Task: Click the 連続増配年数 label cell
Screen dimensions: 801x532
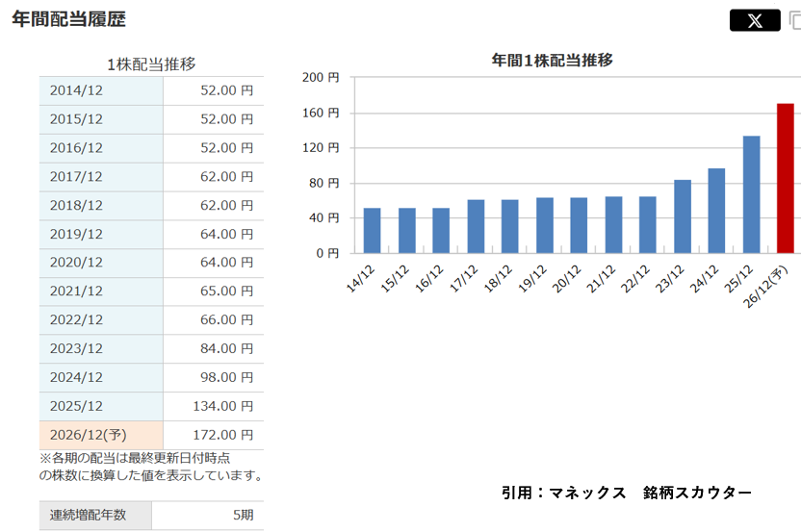Action: click(95, 516)
